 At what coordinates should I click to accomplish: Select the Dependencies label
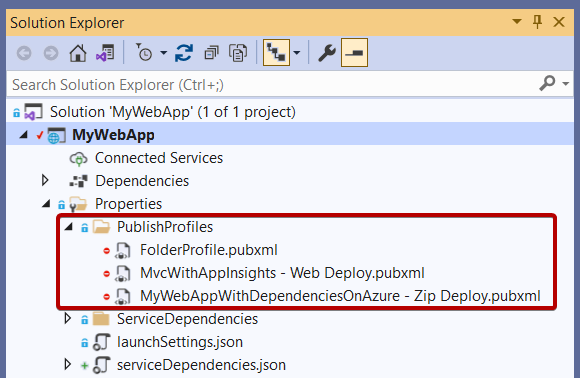142,181
